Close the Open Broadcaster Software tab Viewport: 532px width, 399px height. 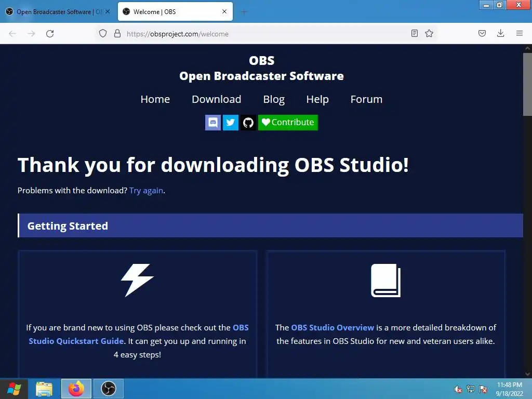click(108, 11)
